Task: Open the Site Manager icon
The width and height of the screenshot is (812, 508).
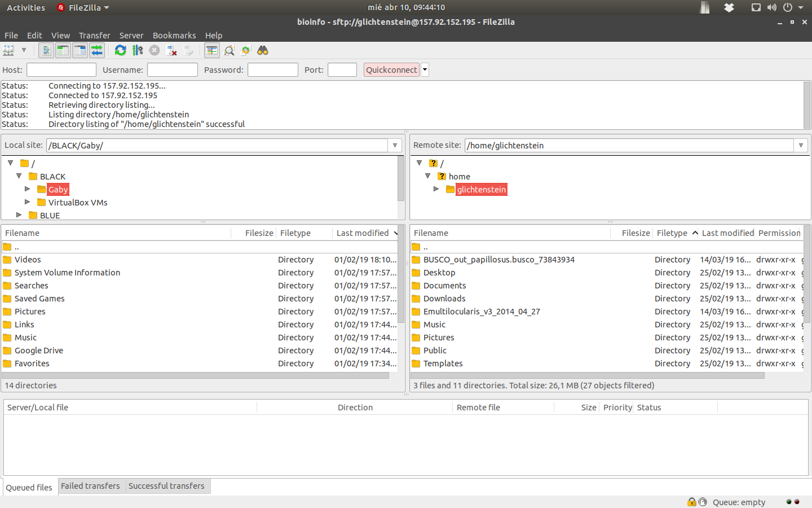Action: point(8,50)
